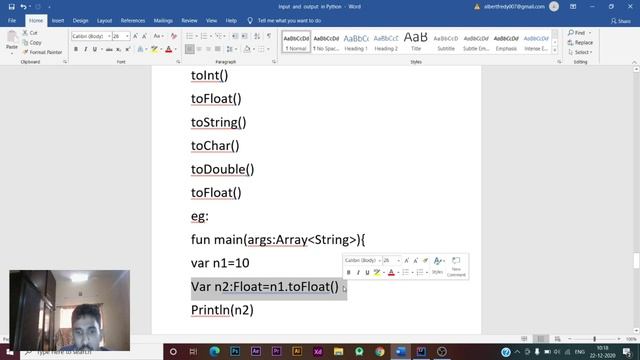Select the Normal style
This screenshot has height=360, width=640.
point(296,42)
